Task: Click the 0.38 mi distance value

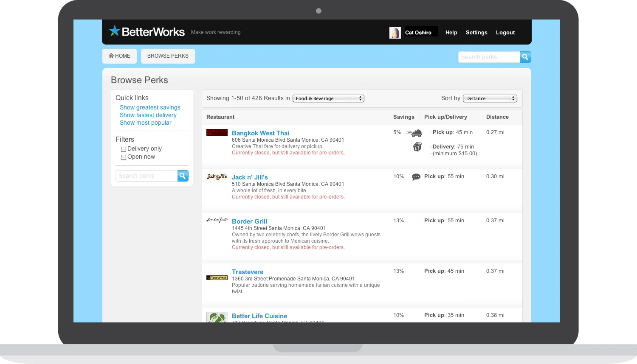Action: [495, 315]
